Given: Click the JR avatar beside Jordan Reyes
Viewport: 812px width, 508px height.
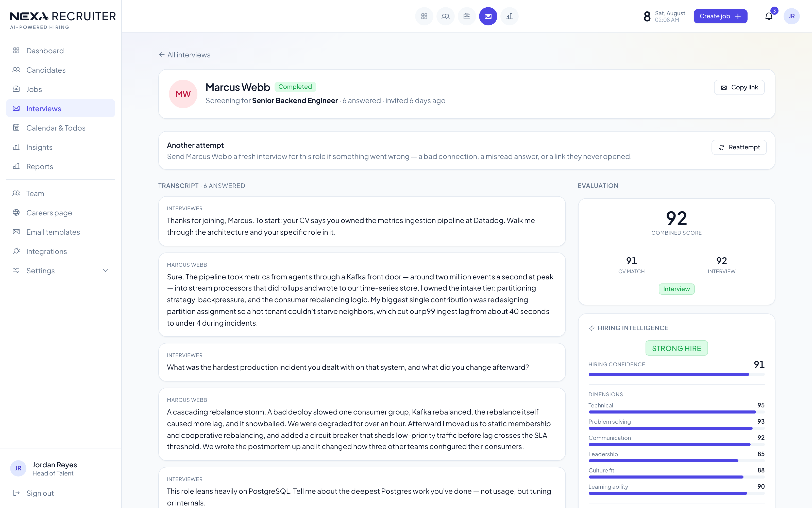Looking at the screenshot, I should coord(18,468).
